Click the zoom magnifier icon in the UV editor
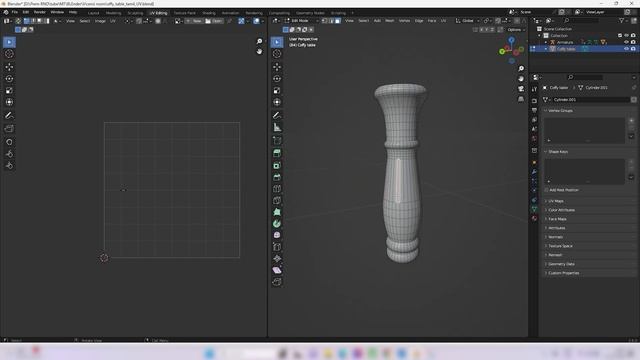Screen dimensions: 640x360 point(259,41)
